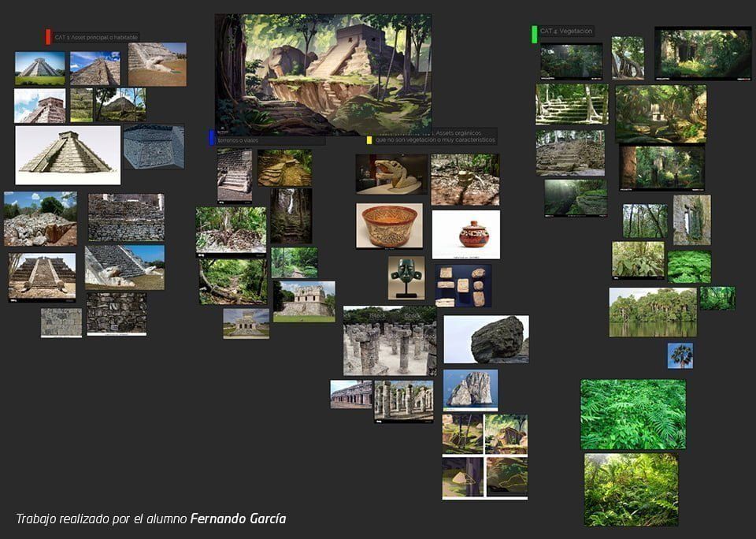Select the patterned orange ceramic bowl image
The width and height of the screenshot is (756, 539).
(x=390, y=226)
